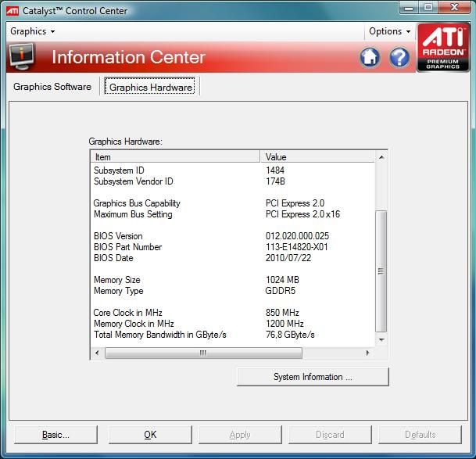The height and width of the screenshot is (459, 476).
Task: Select the Memory Size row
Action: click(233, 280)
